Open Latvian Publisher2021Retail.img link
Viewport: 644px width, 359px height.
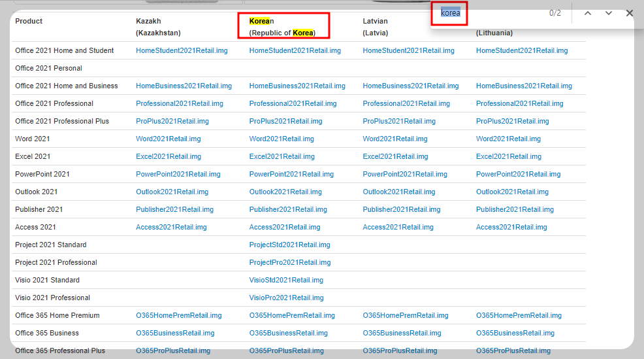401,210
